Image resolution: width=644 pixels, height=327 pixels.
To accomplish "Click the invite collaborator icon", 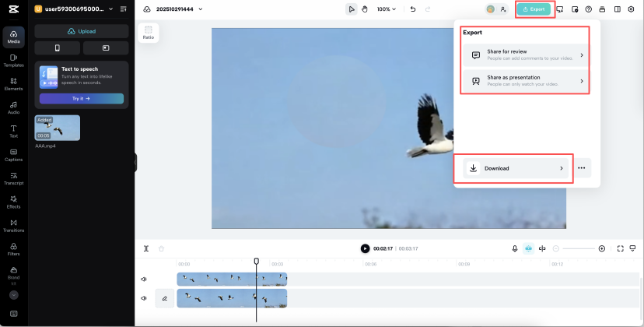I will pyautogui.click(x=503, y=9).
